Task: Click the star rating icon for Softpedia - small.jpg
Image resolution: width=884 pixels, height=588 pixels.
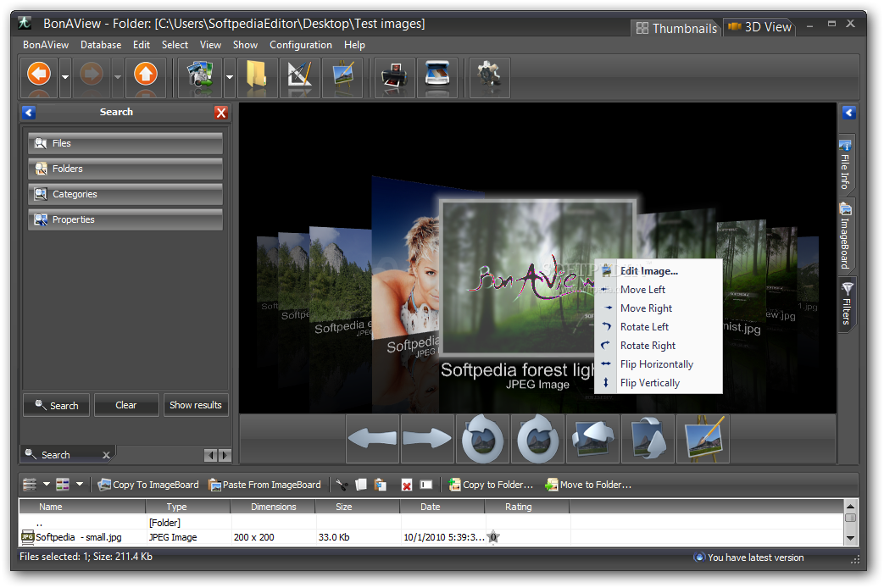Action: (x=493, y=537)
